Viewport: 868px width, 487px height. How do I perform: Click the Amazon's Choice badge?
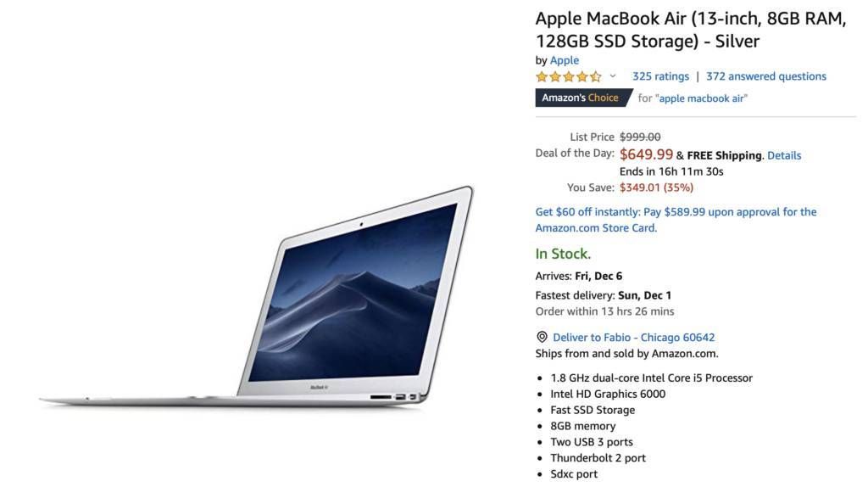tap(583, 98)
